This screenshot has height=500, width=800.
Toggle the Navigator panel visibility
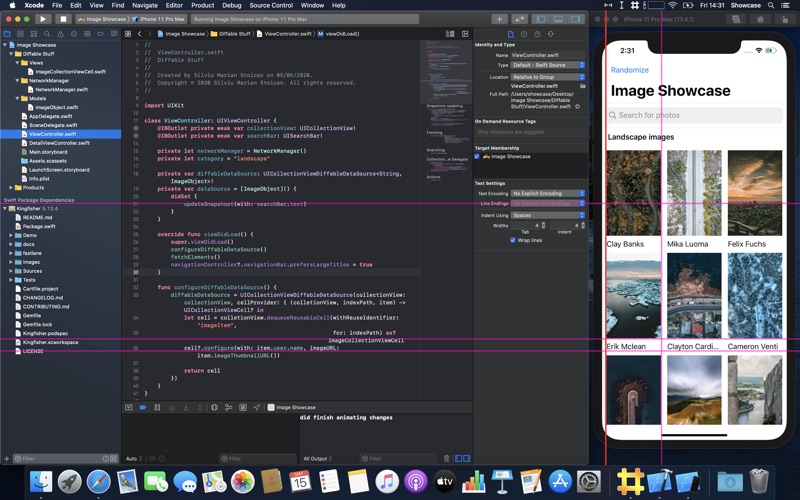[x=541, y=19]
